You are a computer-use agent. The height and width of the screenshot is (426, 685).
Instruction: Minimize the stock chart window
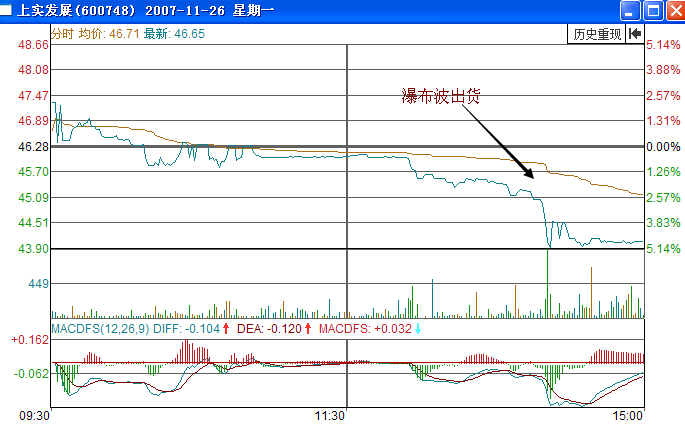630,12
